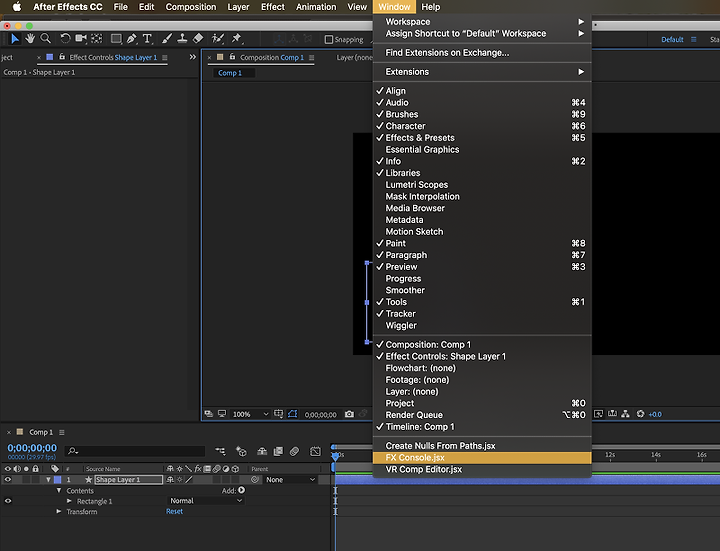Enable motion blur for all layers icon
The width and height of the screenshot is (720, 551).
(x=294, y=451)
